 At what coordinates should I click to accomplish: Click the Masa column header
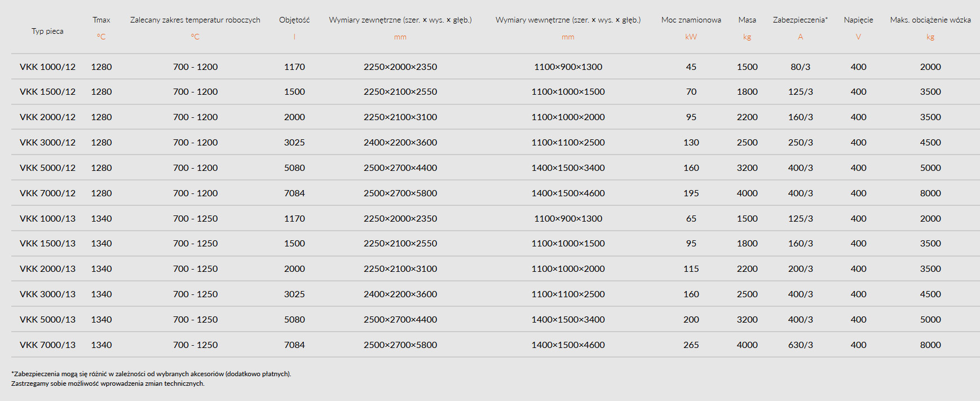point(747,20)
